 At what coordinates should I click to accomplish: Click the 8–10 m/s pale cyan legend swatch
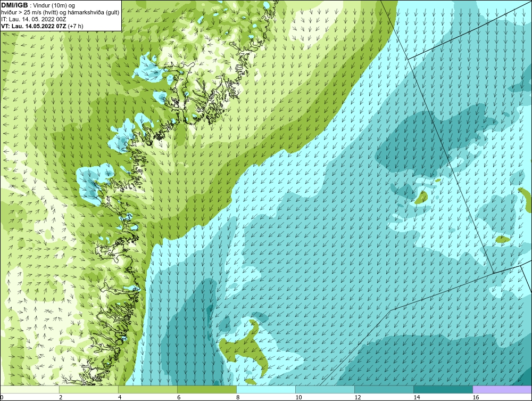click(265, 389)
